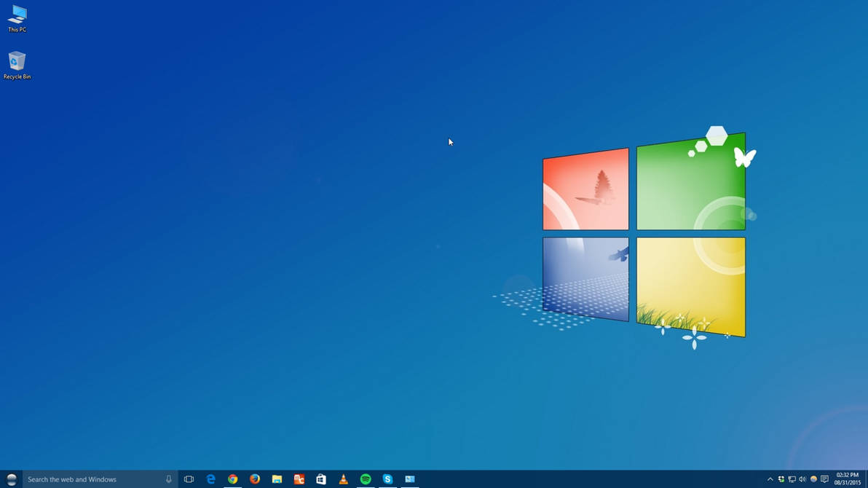Open the network status tray icon
The height and width of the screenshot is (488, 868).
pos(792,479)
